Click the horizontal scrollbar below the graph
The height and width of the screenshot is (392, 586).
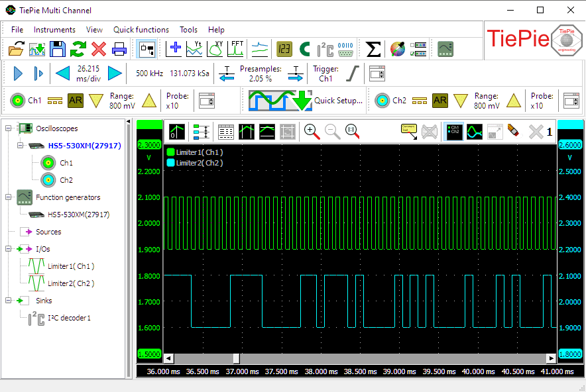[x=235, y=358]
